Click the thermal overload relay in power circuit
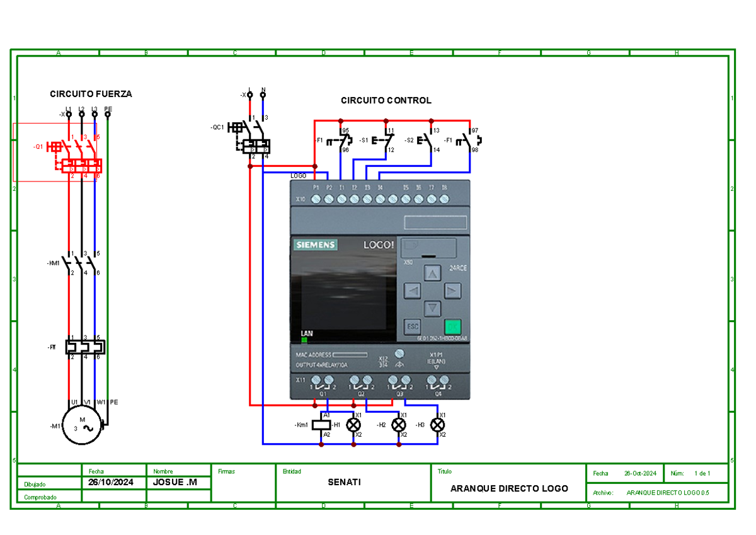This screenshot has width=756, height=535. coord(84,347)
